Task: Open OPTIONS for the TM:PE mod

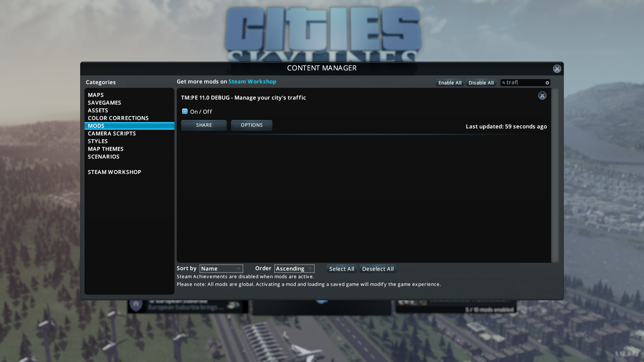Action: pos(252,125)
